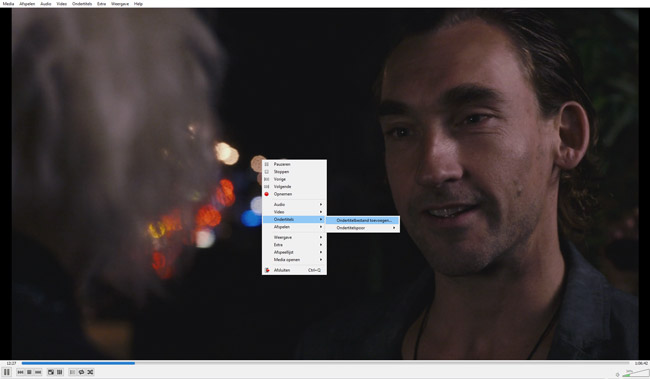
Task: Seek on the playback progress bar
Action: pos(326,363)
